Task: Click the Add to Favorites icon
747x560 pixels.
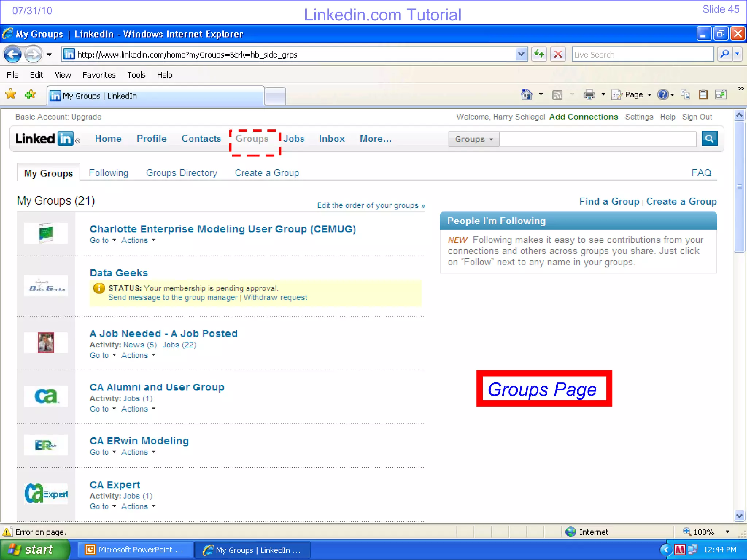Action: pyautogui.click(x=30, y=94)
